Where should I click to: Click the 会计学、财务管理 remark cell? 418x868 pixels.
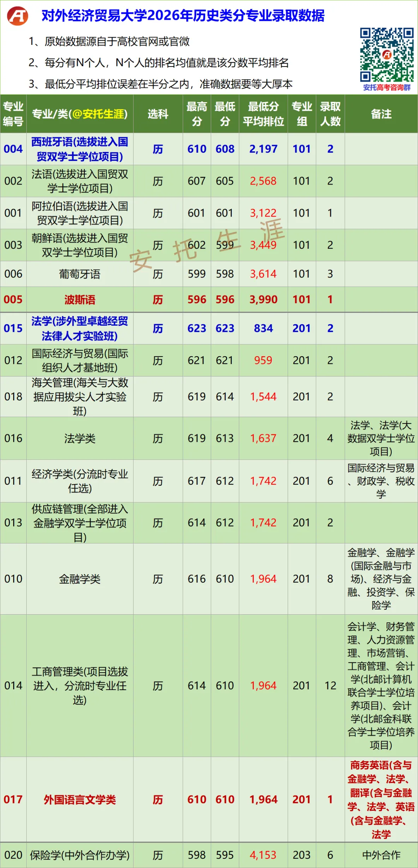tap(381, 686)
